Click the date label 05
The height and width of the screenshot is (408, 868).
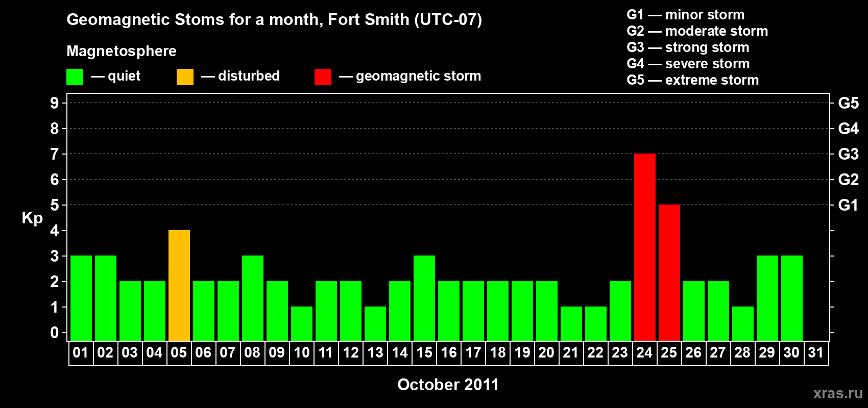coord(179,353)
